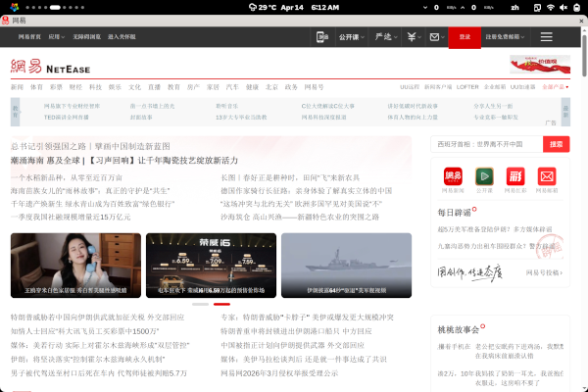
Task: Click 进入关怀版 link in top bar
Action: (122, 37)
